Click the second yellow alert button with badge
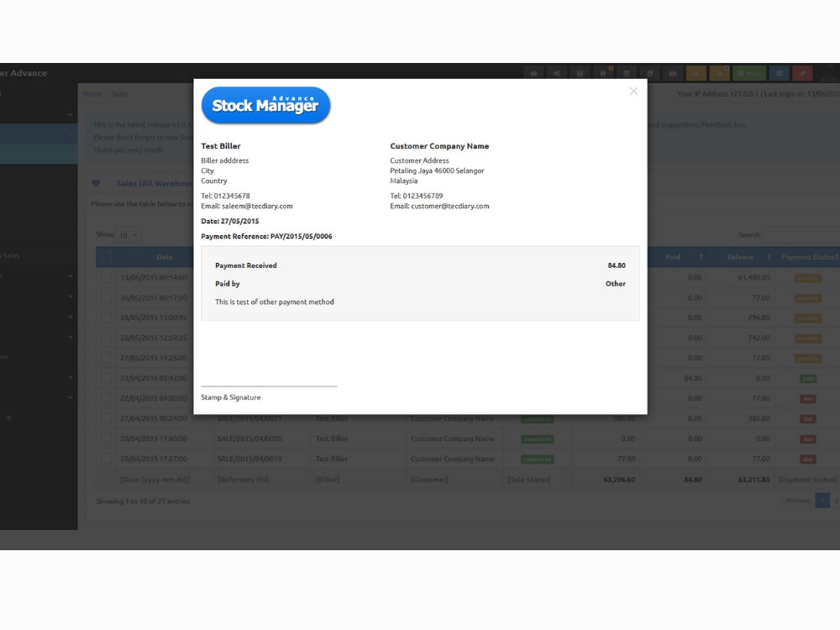This screenshot has height=630, width=840. pos(719,73)
